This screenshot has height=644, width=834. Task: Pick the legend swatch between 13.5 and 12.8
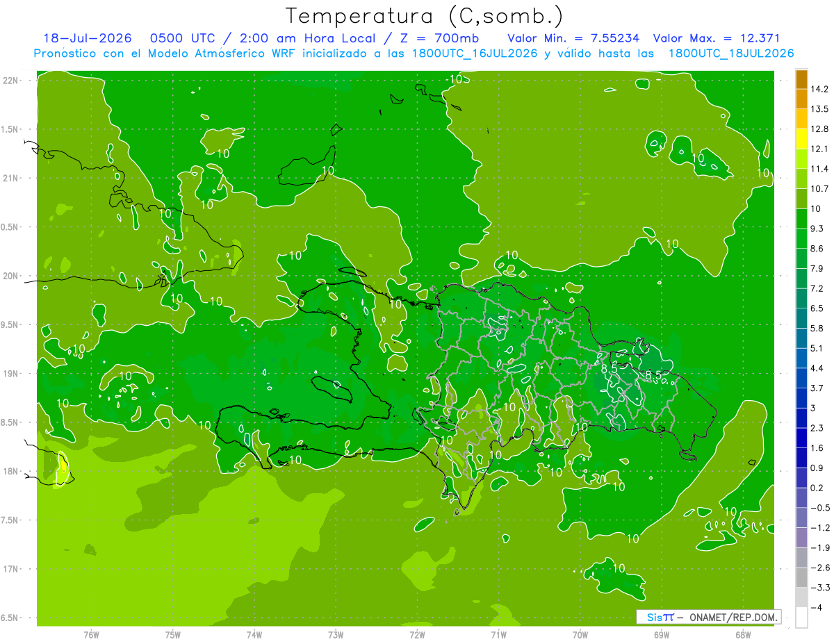point(801,119)
